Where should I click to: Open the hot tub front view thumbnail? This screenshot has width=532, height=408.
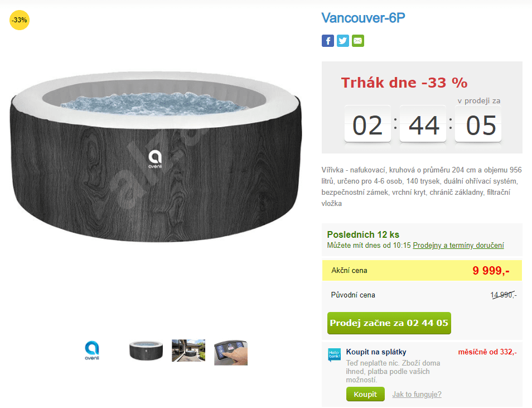pos(146,351)
